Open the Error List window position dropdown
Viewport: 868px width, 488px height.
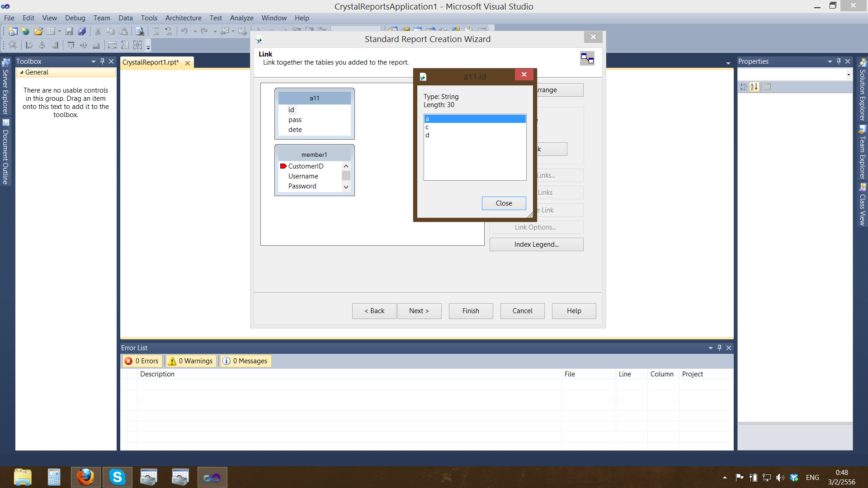[x=711, y=348]
